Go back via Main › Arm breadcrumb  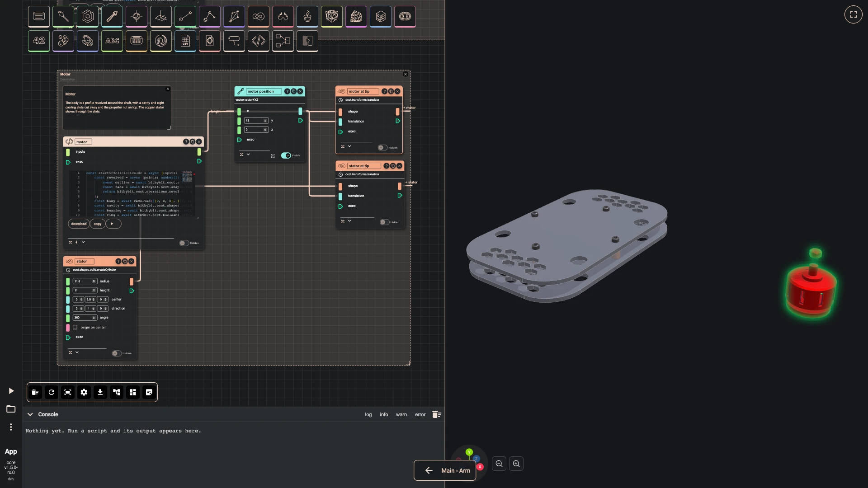point(445,470)
